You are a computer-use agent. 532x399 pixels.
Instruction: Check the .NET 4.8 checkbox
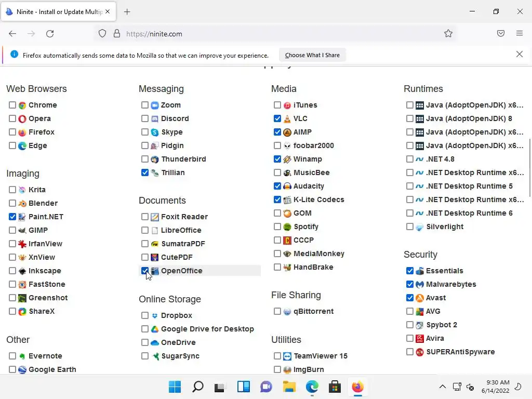[409, 159]
